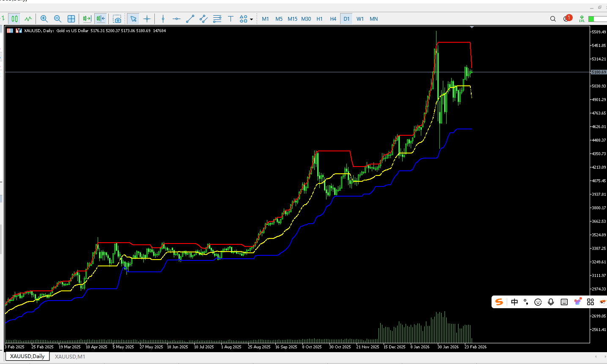607x364 pixels.
Task: Activate the crosshair tool
Action: point(147,19)
